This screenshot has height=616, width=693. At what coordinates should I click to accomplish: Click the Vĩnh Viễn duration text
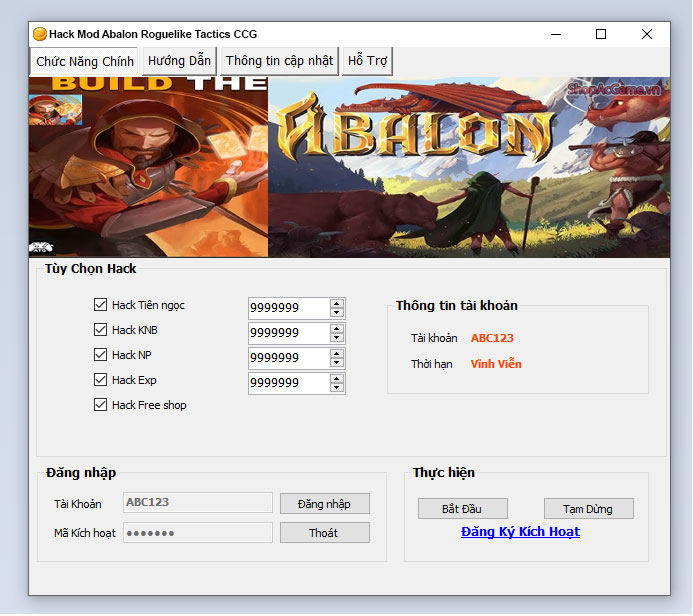click(496, 364)
